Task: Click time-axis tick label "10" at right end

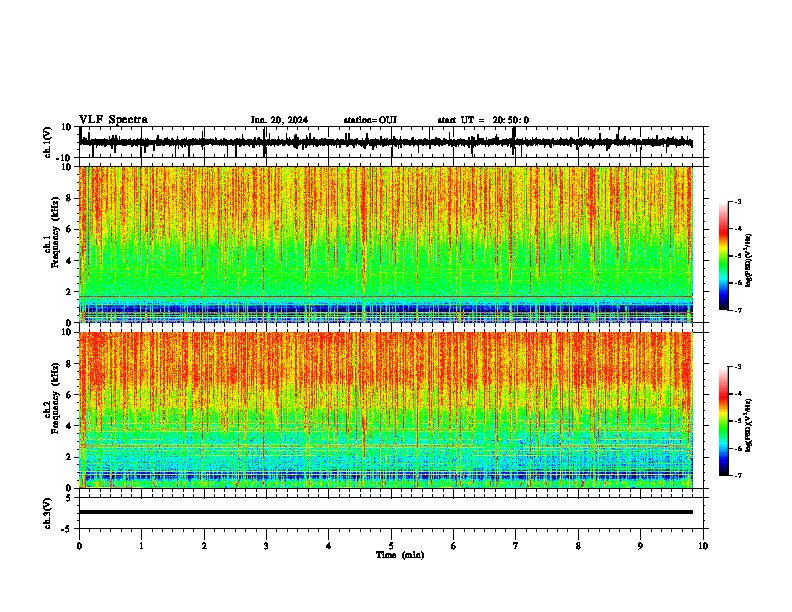Action: (703, 546)
